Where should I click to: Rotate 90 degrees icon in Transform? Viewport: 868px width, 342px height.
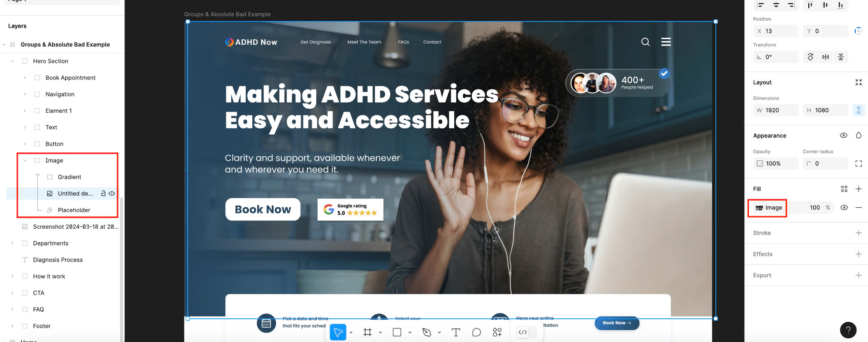point(810,57)
